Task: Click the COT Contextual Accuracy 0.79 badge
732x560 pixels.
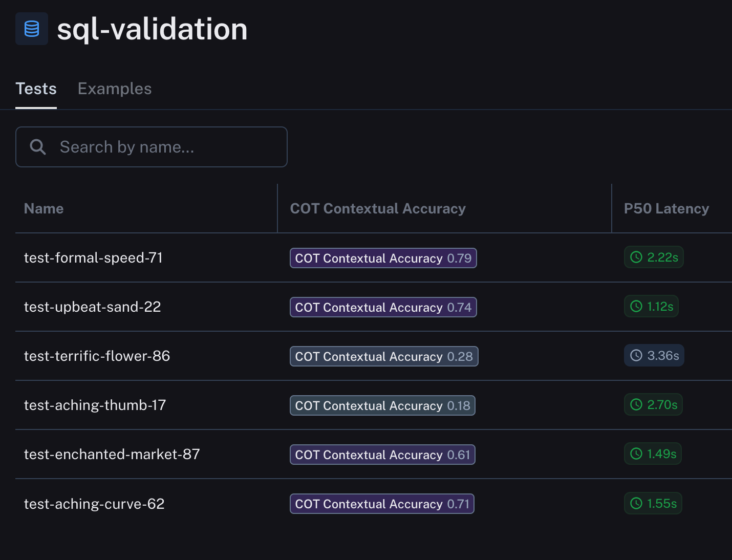Action: coord(383,258)
